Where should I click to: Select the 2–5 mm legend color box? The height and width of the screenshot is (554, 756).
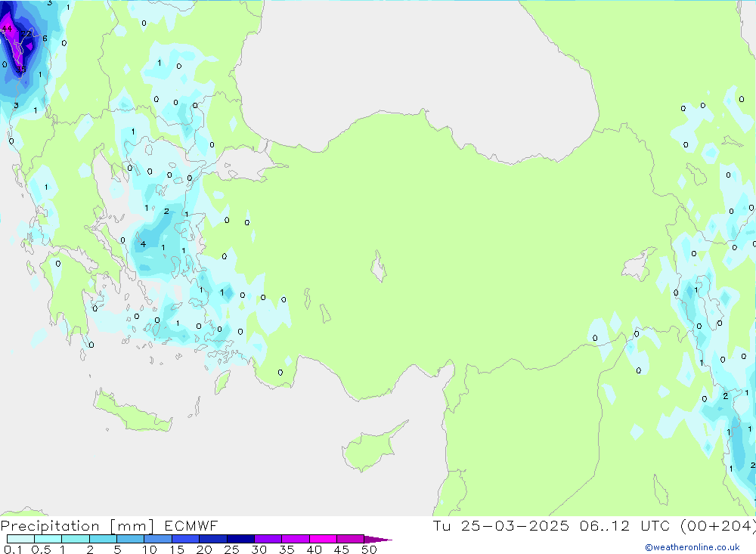pos(103,539)
